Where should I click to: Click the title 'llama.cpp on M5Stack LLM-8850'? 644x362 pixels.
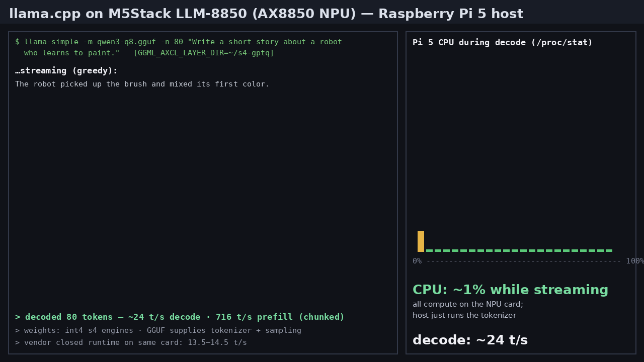(x=266, y=14)
